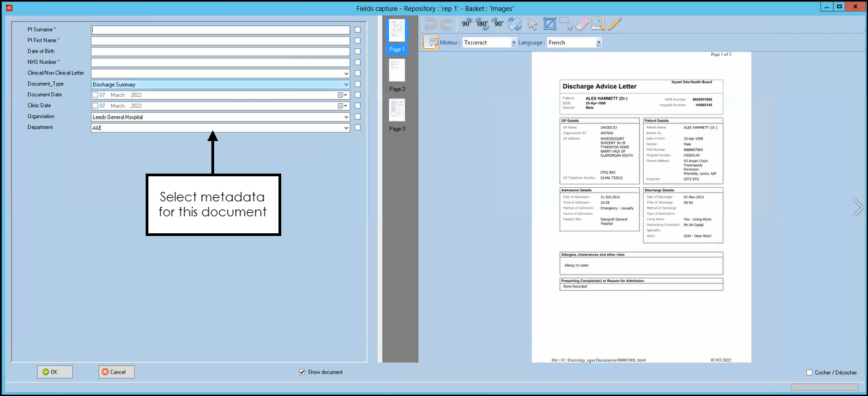Uncheck the Show document checkbox

pyautogui.click(x=302, y=372)
